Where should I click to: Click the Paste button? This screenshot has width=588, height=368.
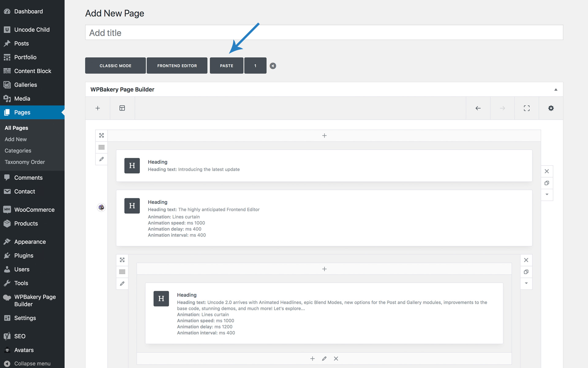coord(226,66)
